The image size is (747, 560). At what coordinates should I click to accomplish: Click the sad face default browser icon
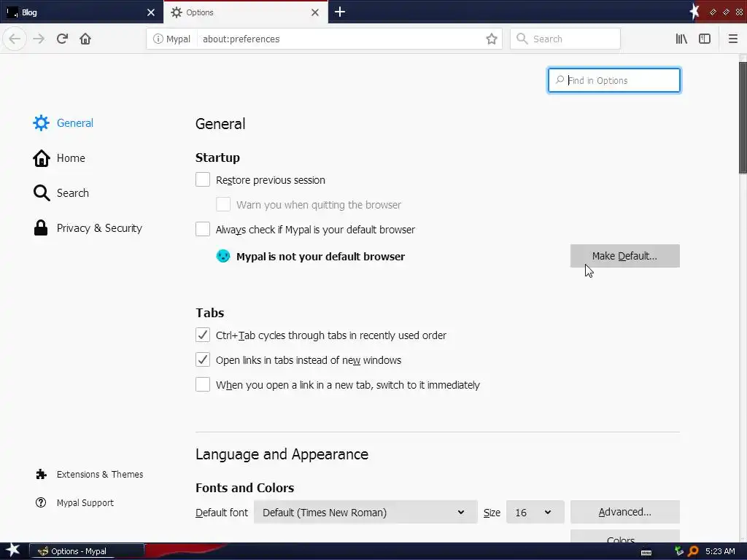[223, 256]
